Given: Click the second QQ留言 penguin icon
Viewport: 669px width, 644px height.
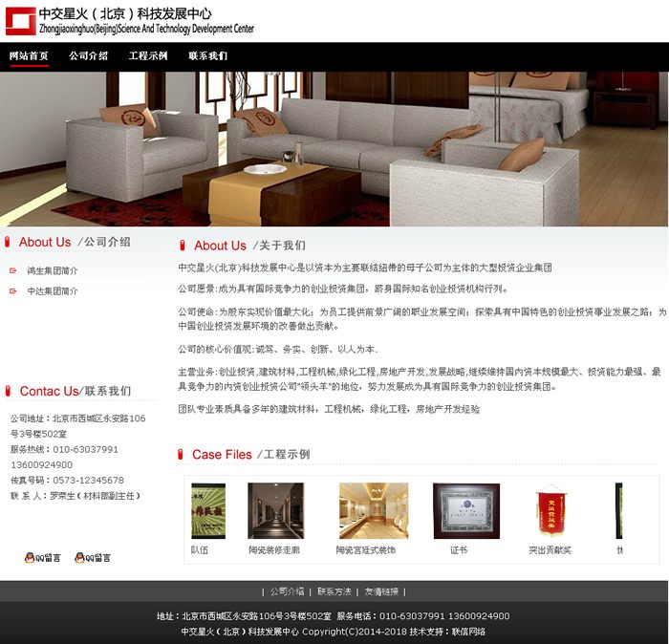Looking at the screenshot, I should [x=79, y=557].
